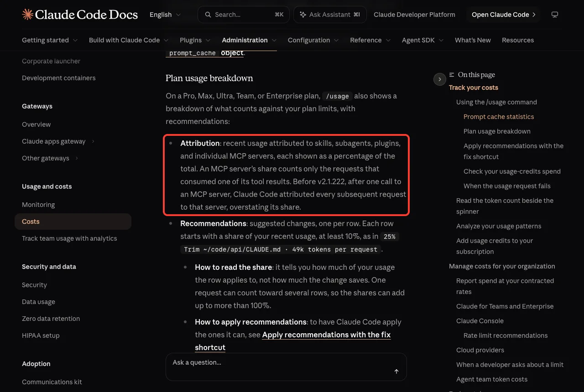Open Claude Developer Platform link

[414, 15]
